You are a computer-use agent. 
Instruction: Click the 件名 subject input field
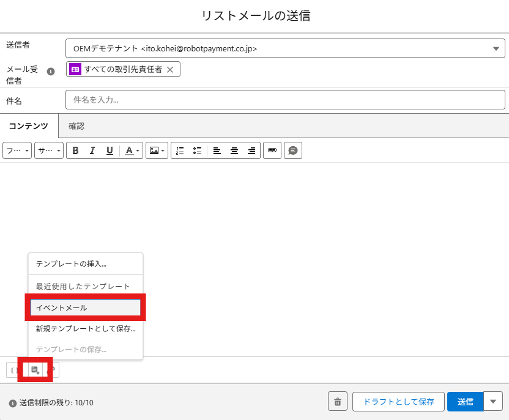[284, 100]
